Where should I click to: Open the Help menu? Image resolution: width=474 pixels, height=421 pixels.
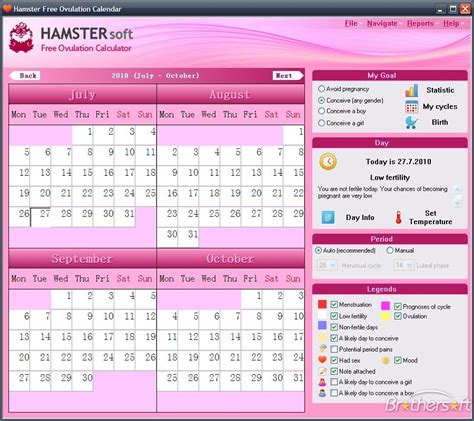tap(451, 23)
